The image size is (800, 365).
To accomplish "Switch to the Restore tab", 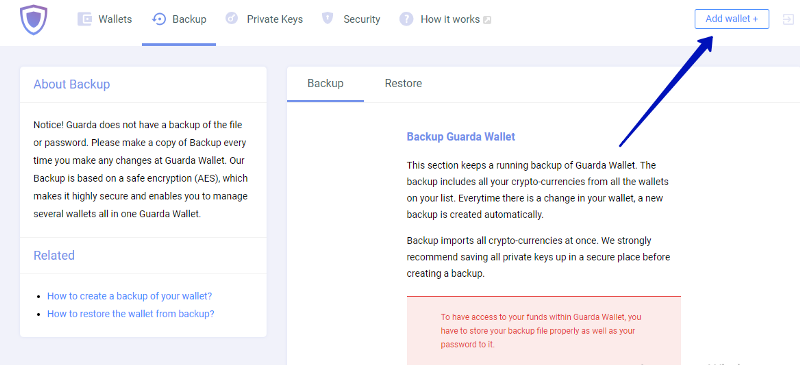I will [403, 83].
